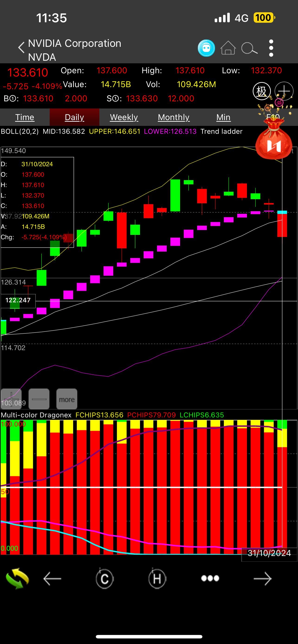Tap the 31/10/2024 date marker
The height and width of the screenshot is (644, 298).
pos(269,553)
